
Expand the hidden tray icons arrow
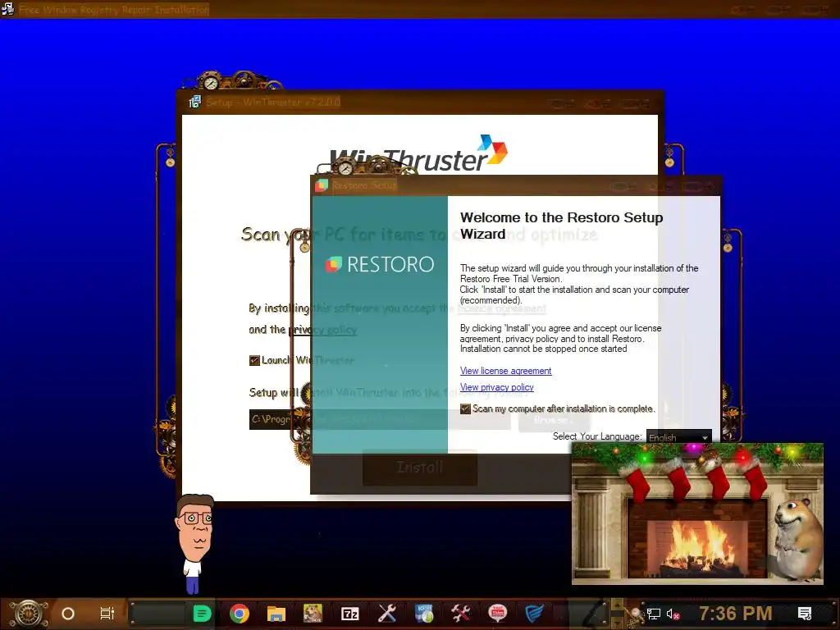click(x=617, y=607)
